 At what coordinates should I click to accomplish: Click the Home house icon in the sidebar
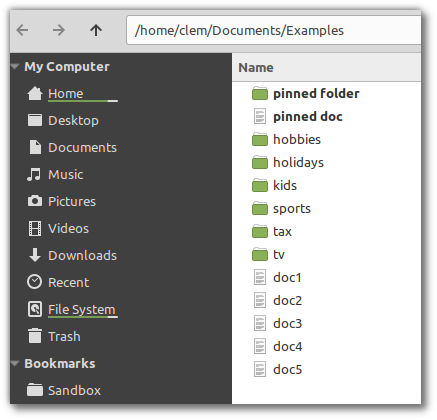coord(35,93)
